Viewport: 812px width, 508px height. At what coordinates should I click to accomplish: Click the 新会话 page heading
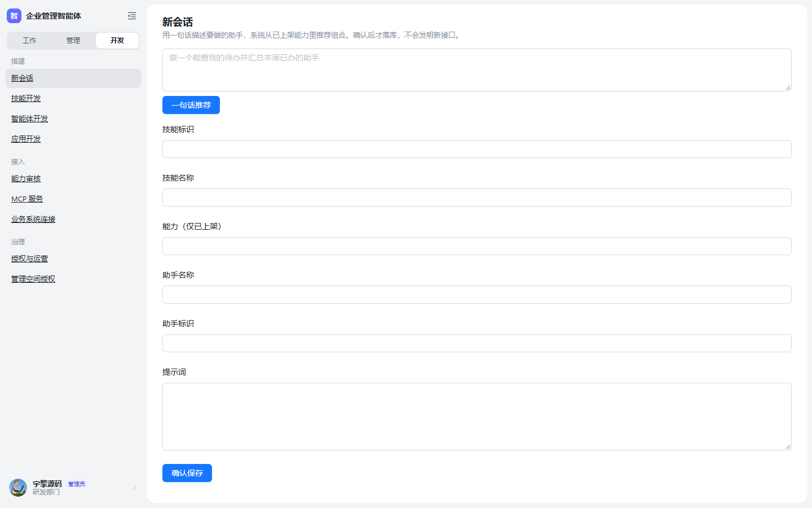click(178, 22)
